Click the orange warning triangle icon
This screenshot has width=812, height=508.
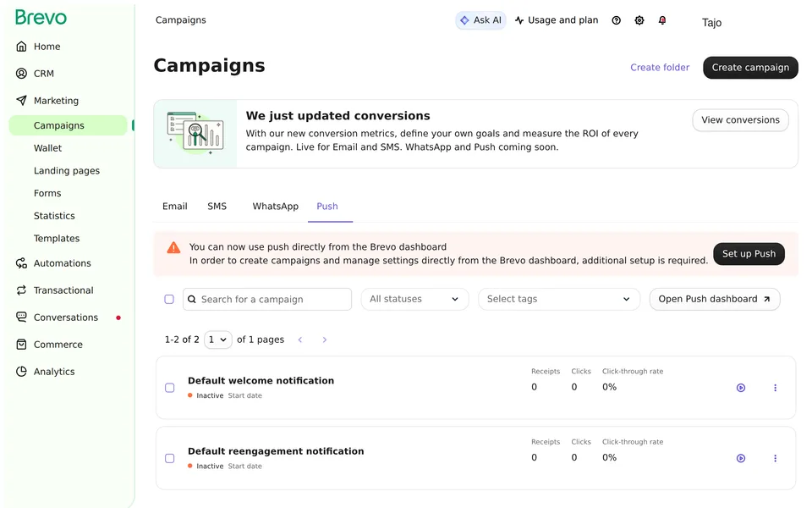173,248
